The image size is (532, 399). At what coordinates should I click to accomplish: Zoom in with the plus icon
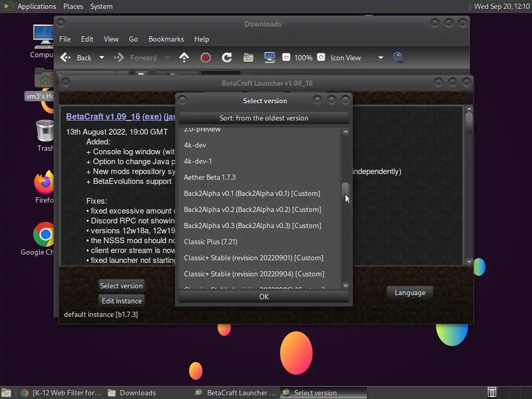click(321, 57)
